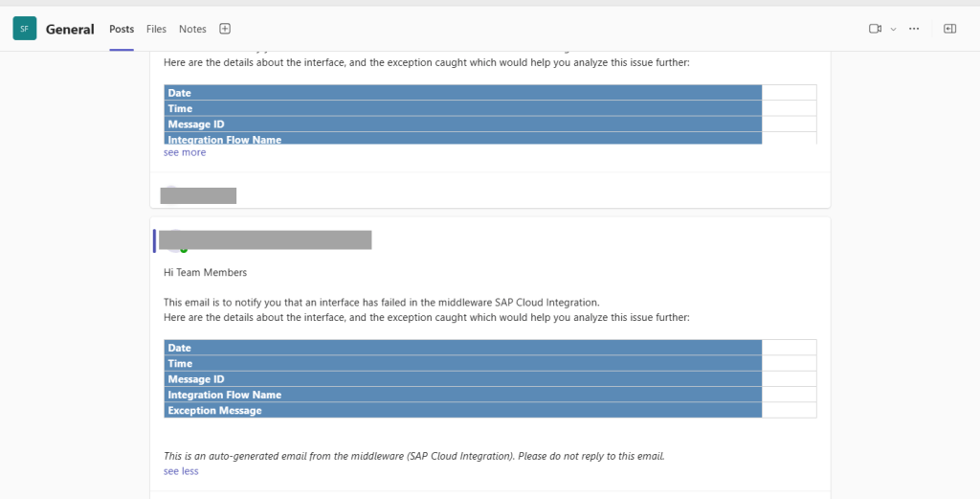Expand first post with 'see more'
Screen dimensions: 980x499
pos(185,152)
